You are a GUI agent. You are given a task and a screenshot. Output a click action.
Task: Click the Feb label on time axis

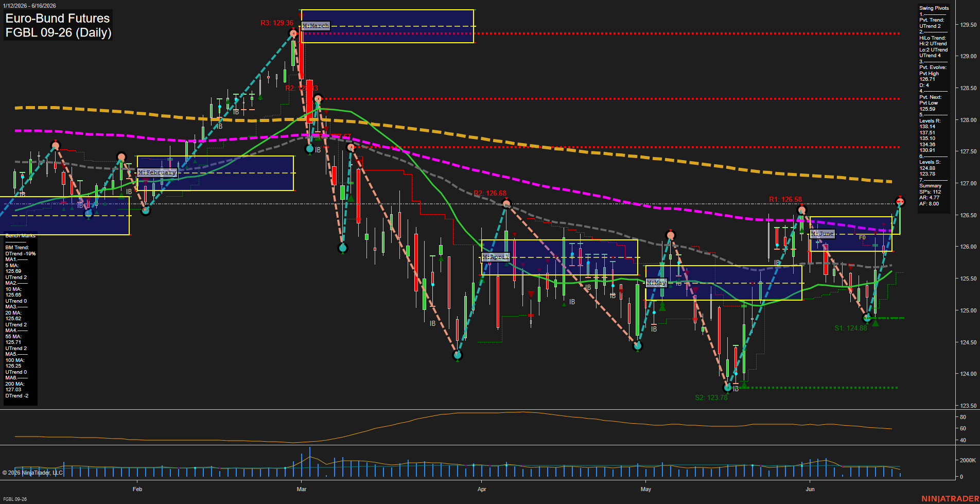tap(137, 489)
